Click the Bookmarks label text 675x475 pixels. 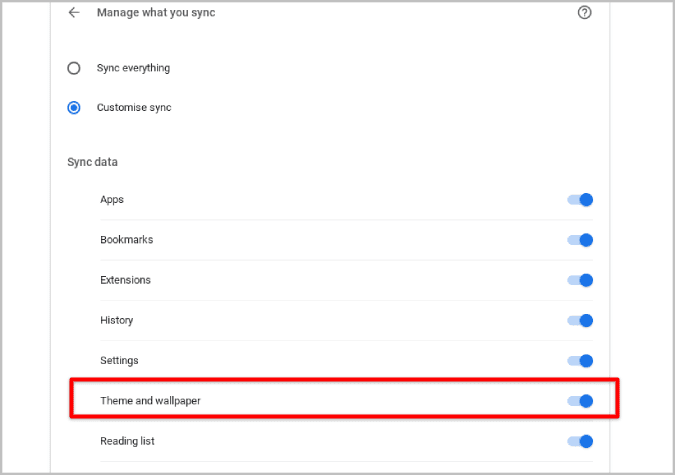127,240
